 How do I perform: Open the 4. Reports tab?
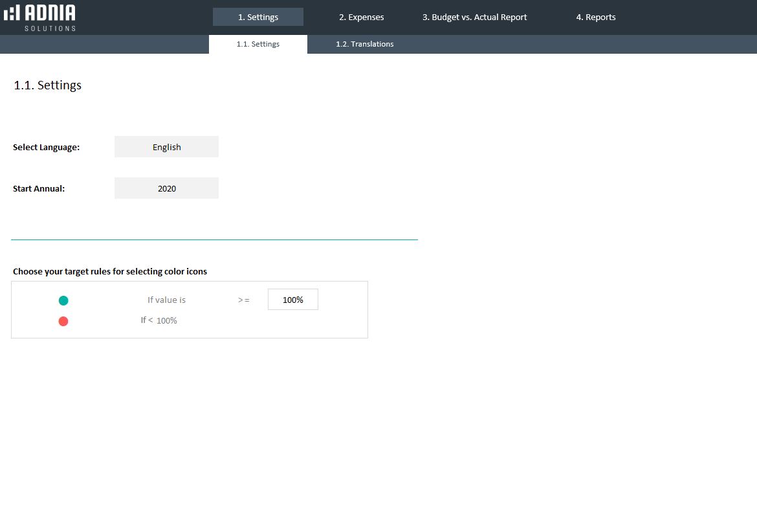point(595,17)
